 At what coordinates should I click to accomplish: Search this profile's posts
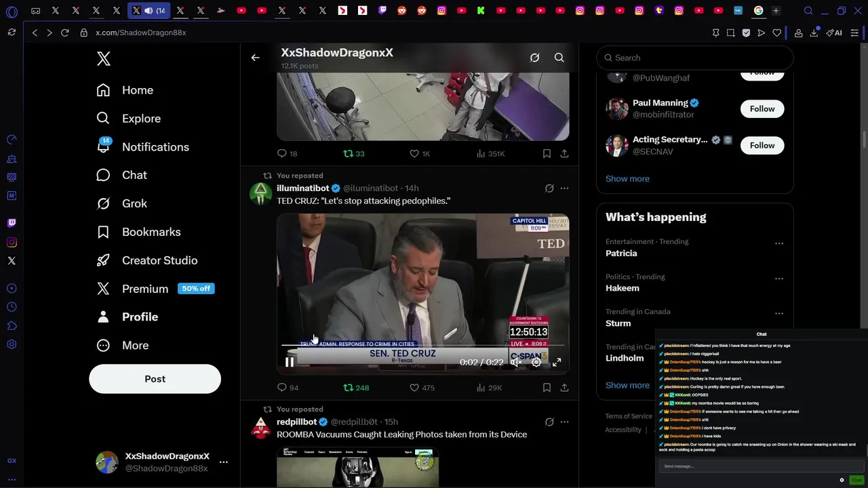(559, 58)
